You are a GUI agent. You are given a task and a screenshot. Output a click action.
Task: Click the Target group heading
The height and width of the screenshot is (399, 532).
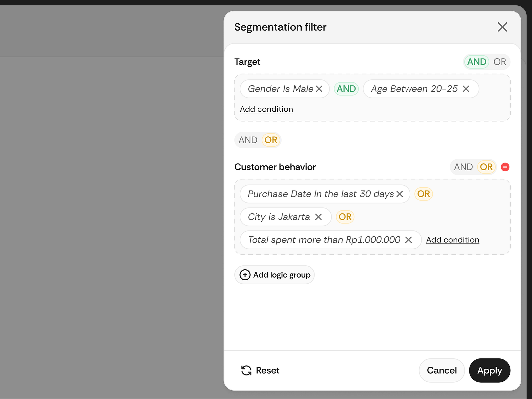[247, 62]
